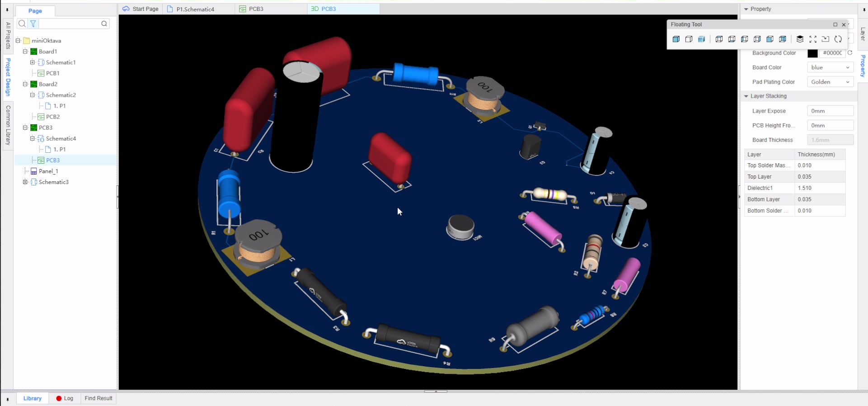This screenshot has height=406, width=868.
Task: Collapse the Board1 tree node
Action: click(x=25, y=52)
